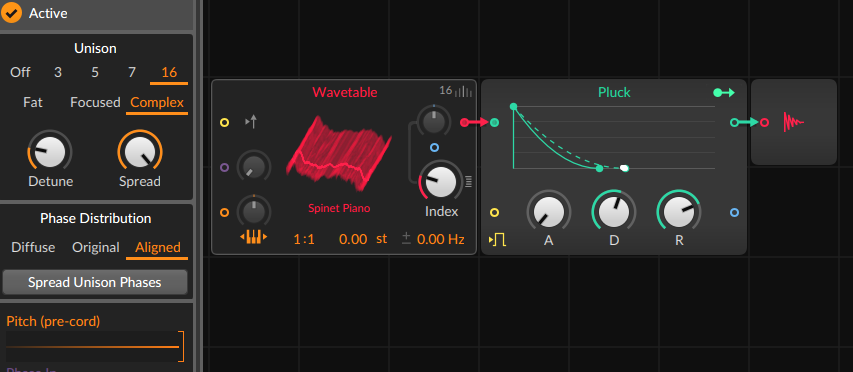Image resolution: width=853 pixels, height=372 pixels.
Task: Click the green Pluck signal output port
Action: click(x=734, y=123)
